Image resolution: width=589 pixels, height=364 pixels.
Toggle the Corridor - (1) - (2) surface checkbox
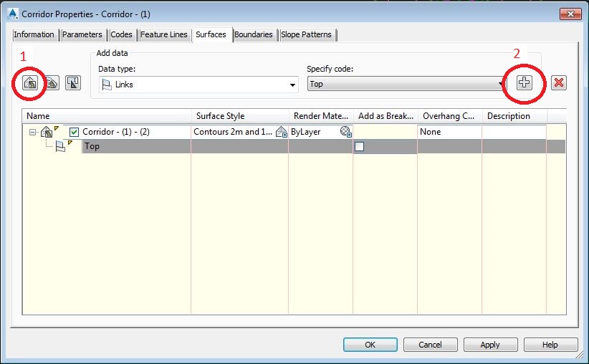pyautogui.click(x=74, y=132)
